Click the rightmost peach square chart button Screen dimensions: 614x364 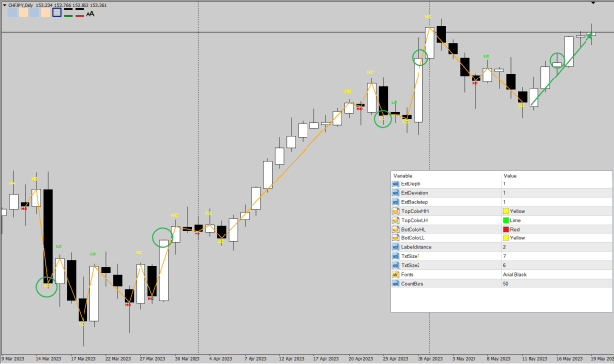tap(45, 13)
